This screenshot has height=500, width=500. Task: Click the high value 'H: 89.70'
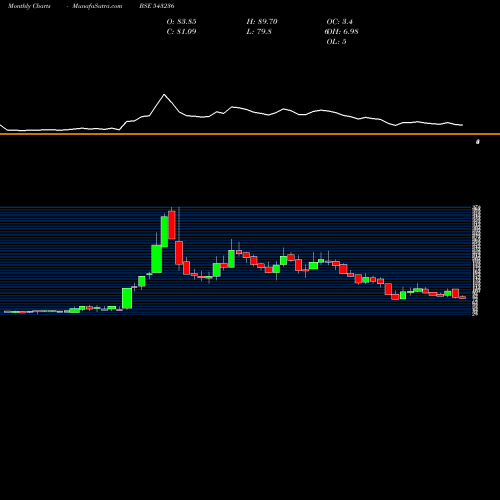point(262,22)
